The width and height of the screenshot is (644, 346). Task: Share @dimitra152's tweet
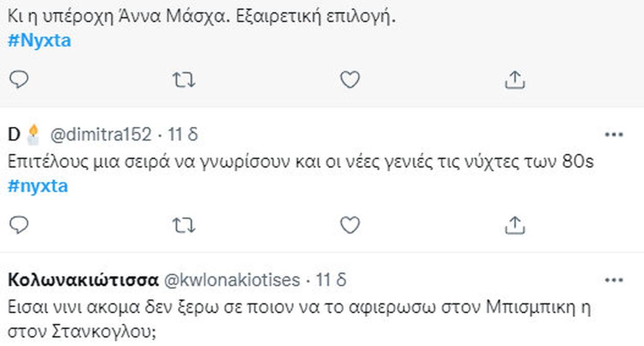[x=515, y=225]
